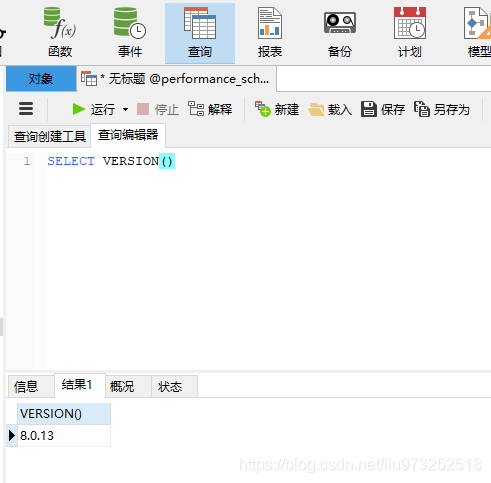The image size is (491, 483).
Task: Click the VERSION text in the SQL editor
Action: [131, 161]
